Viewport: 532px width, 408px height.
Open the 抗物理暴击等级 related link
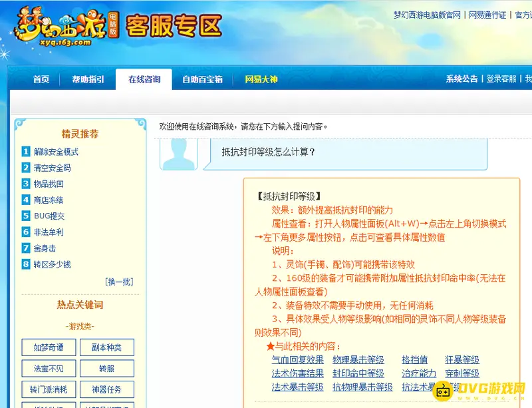(x=362, y=387)
